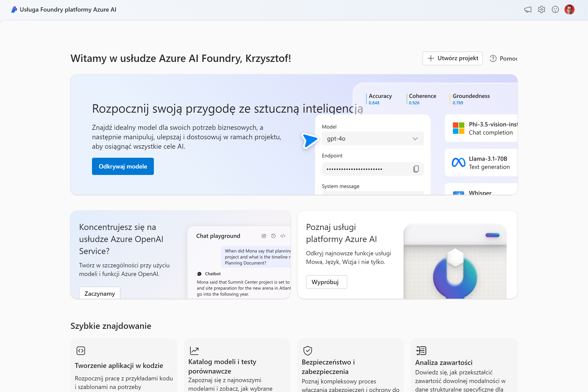The image size is (588, 392).
Task: Click the Odkrywaj modele button
Action: (x=123, y=166)
